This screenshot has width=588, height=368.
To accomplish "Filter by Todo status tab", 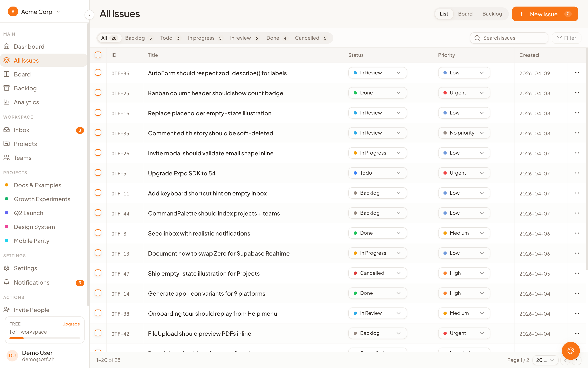I will (170, 38).
